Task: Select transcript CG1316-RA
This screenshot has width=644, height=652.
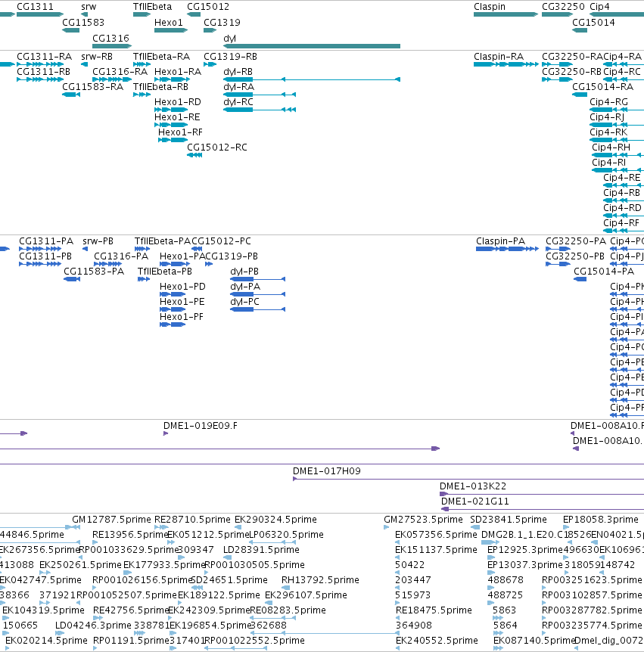Action: (112, 79)
